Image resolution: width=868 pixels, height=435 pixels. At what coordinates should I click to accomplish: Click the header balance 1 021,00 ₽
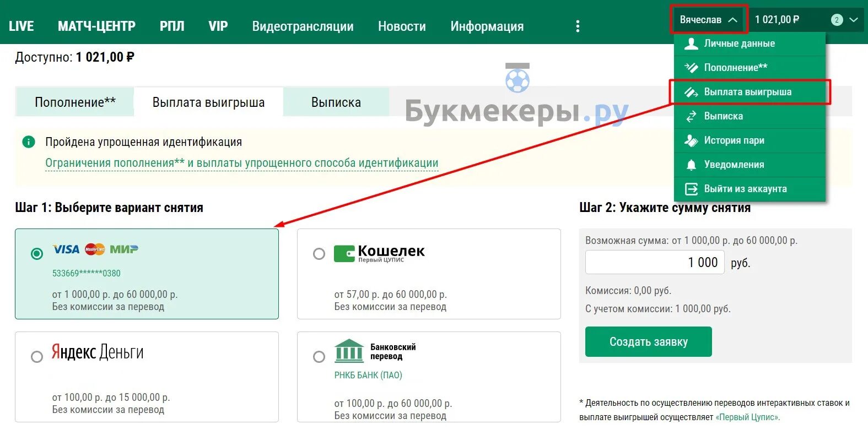777,20
